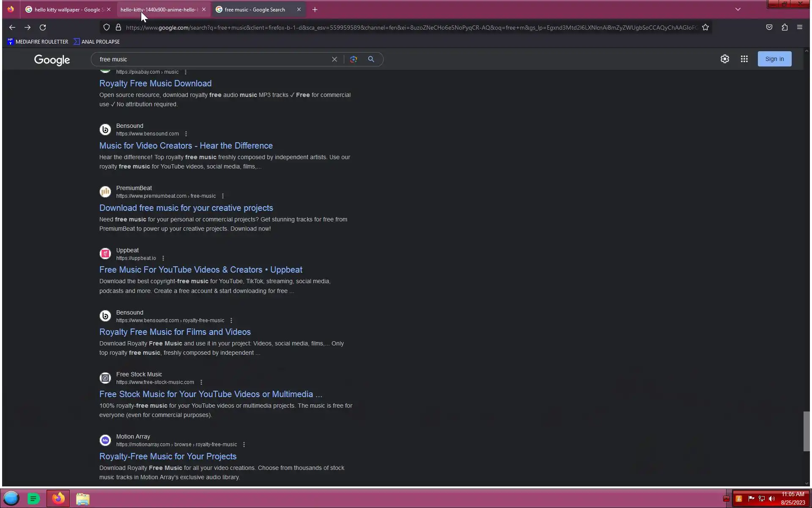Open Firefox extensions puzzle icon
The width and height of the screenshot is (812, 508).
(785, 28)
